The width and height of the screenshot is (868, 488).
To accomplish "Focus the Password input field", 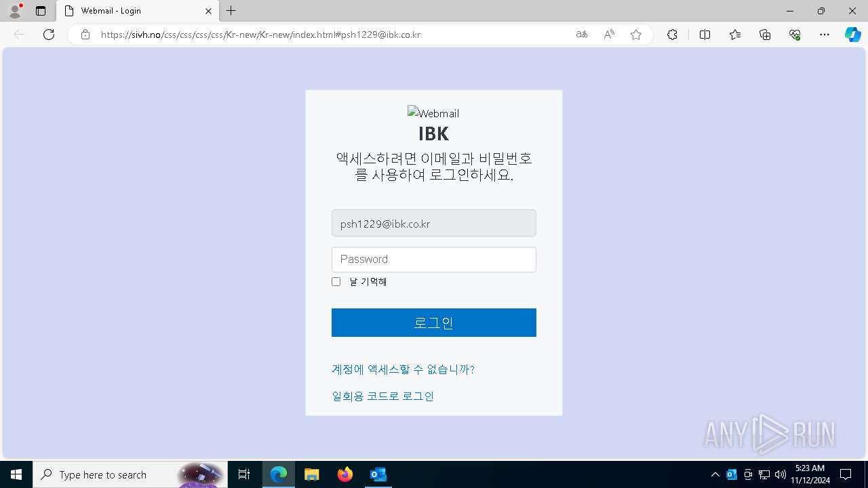I will (434, 260).
